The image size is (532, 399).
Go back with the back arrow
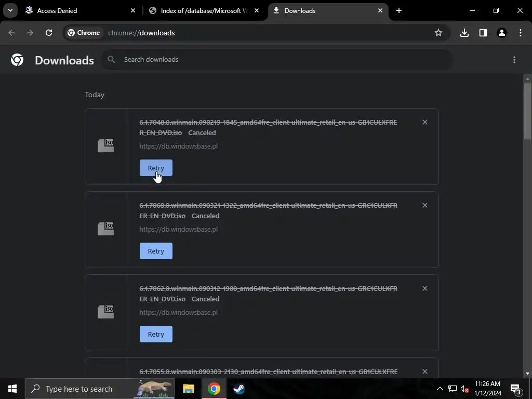point(11,33)
